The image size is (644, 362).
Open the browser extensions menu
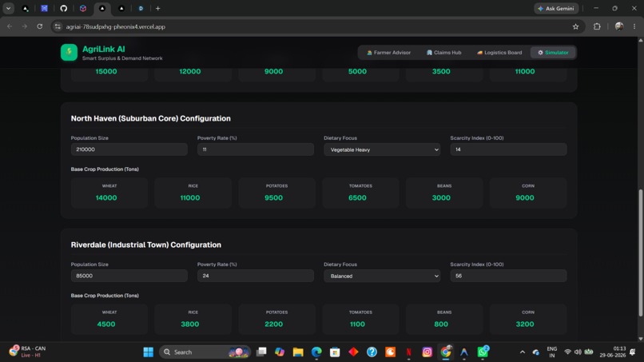coord(597,26)
